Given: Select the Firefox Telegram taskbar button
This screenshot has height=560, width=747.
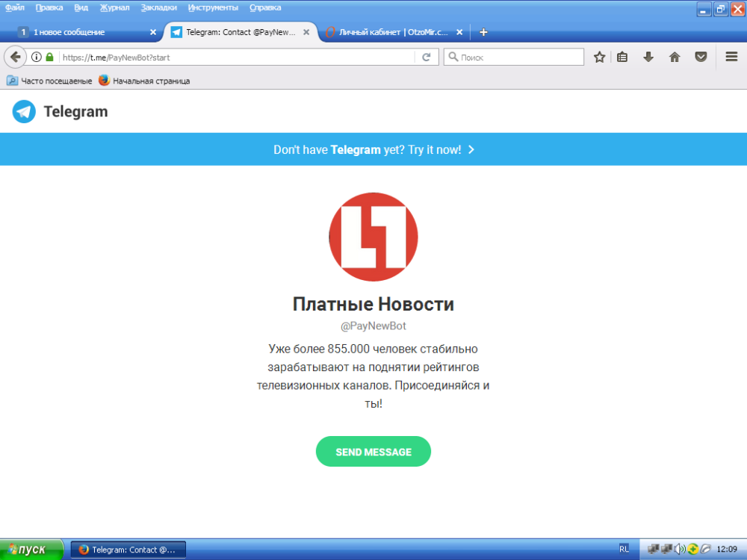Looking at the screenshot, I should (128, 550).
